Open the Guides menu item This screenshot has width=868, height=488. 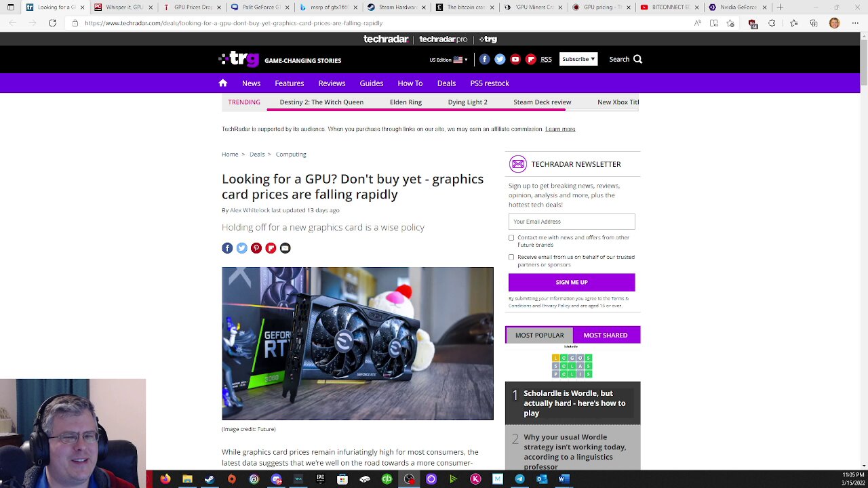[x=371, y=83]
